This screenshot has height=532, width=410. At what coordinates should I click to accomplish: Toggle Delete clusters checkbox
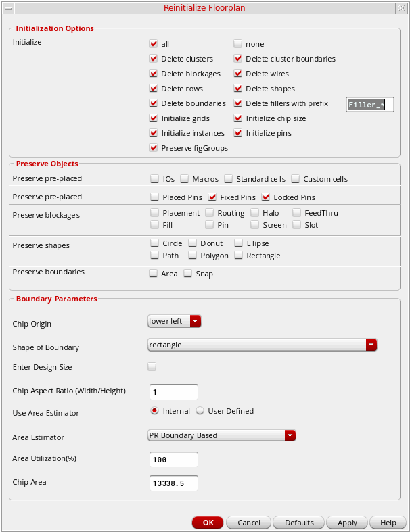tap(153, 59)
